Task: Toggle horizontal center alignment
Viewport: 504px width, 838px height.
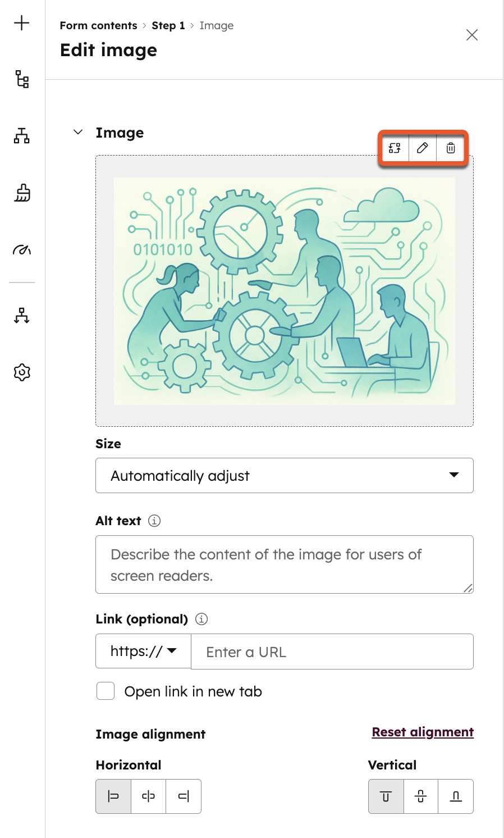Action: (148, 796)
